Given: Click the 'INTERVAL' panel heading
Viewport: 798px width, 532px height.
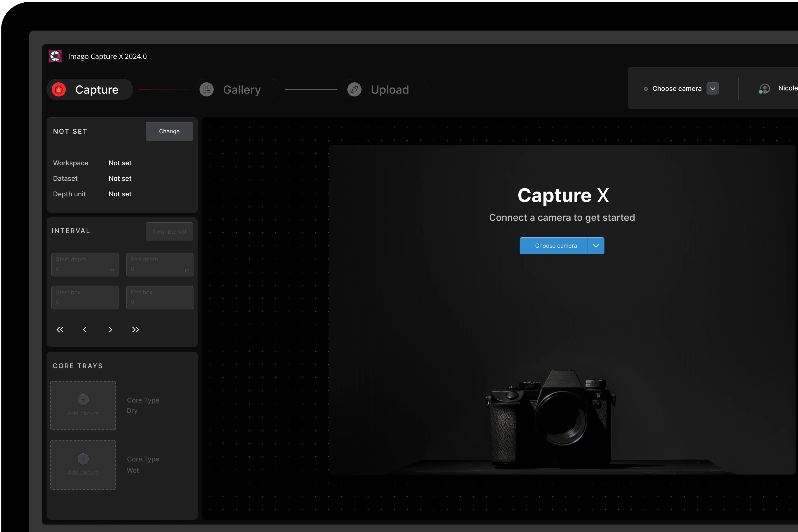Looking at the screenshot, I should point(71,231).
